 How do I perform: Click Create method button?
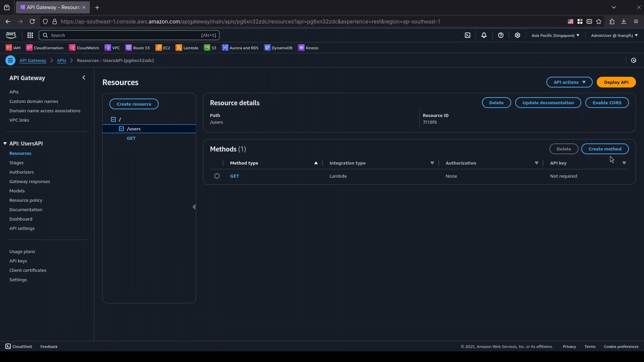(605, 149)
